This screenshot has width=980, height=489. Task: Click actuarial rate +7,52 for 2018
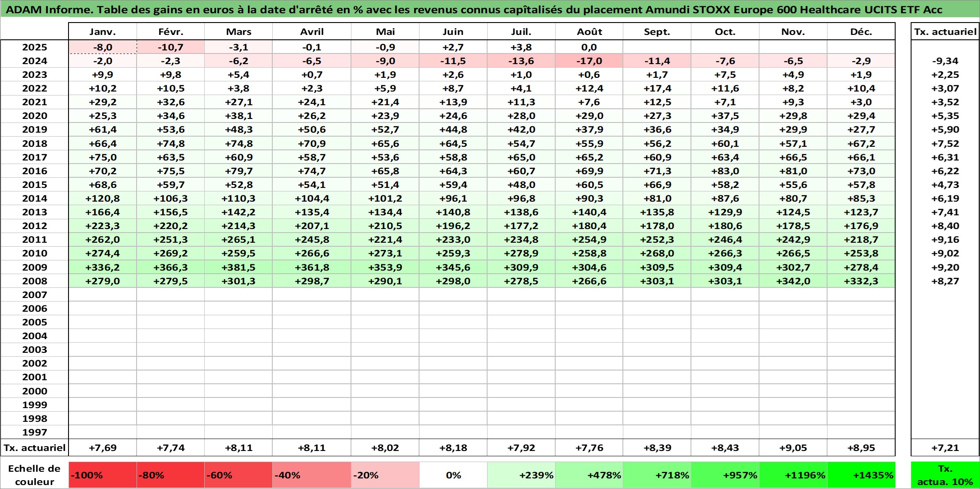click(x=945, y=144)
